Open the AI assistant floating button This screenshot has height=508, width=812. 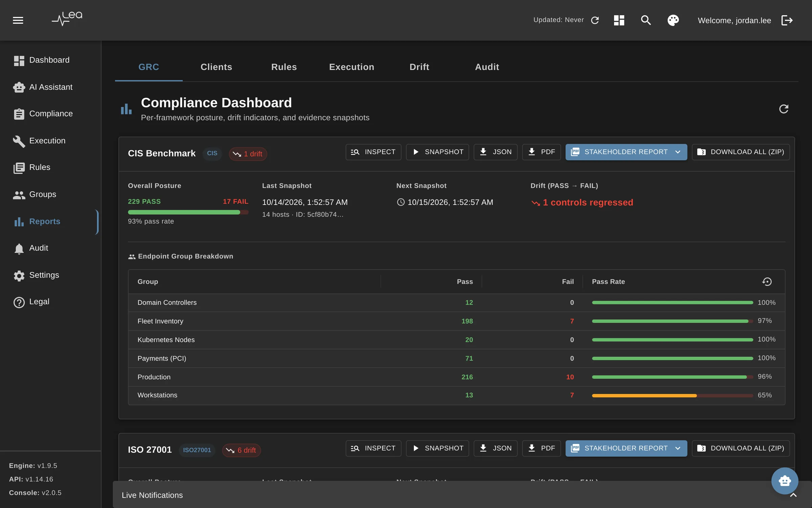point(785,481)
